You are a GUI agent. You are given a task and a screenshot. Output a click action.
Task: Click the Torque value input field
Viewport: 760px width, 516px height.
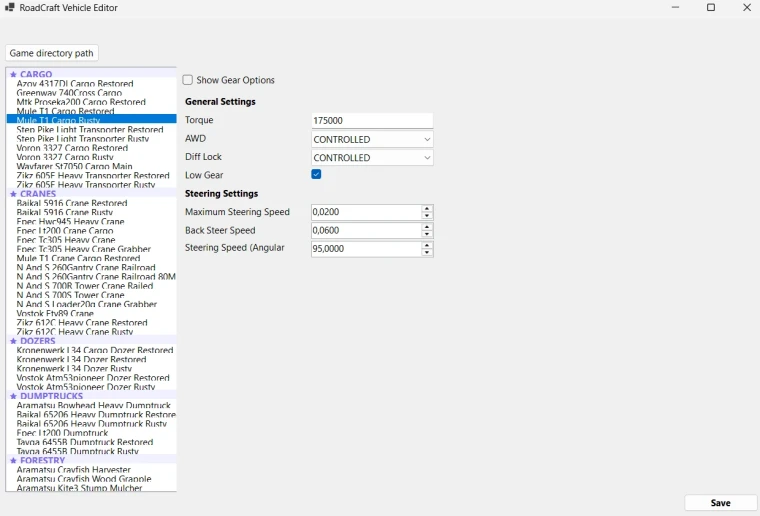(372, 121)
